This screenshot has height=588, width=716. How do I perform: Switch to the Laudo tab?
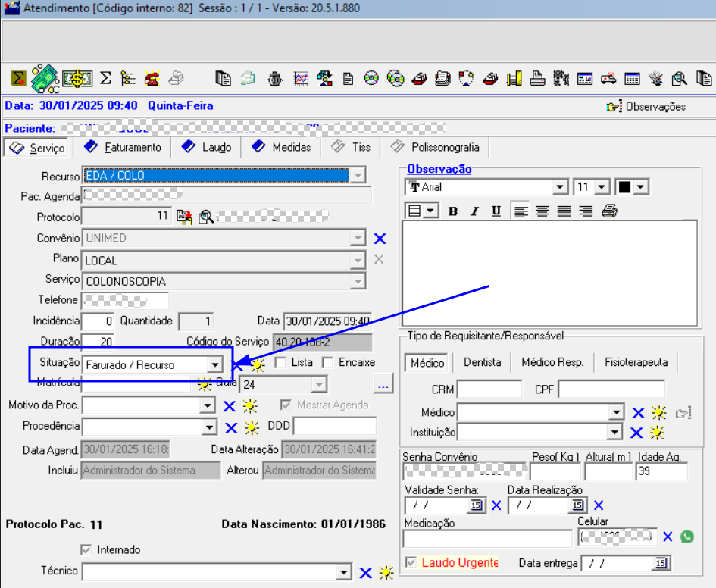pos(207,148)
